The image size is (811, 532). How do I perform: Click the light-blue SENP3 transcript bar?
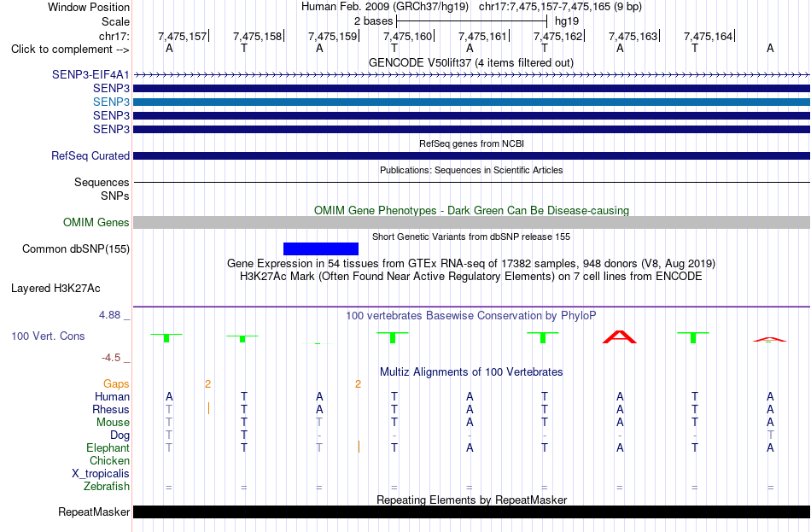[471, 102]
